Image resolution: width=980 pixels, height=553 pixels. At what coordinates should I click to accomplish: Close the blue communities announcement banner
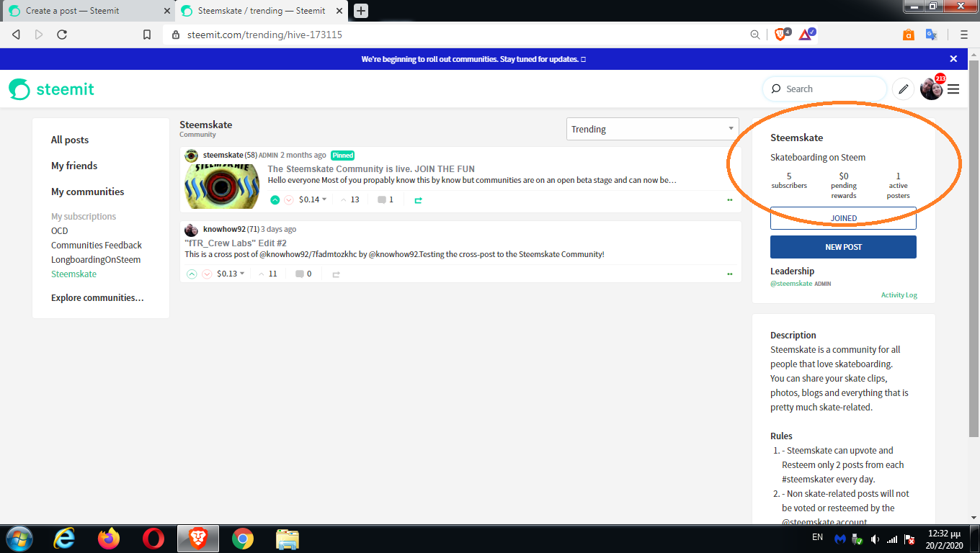pos(953,59)
